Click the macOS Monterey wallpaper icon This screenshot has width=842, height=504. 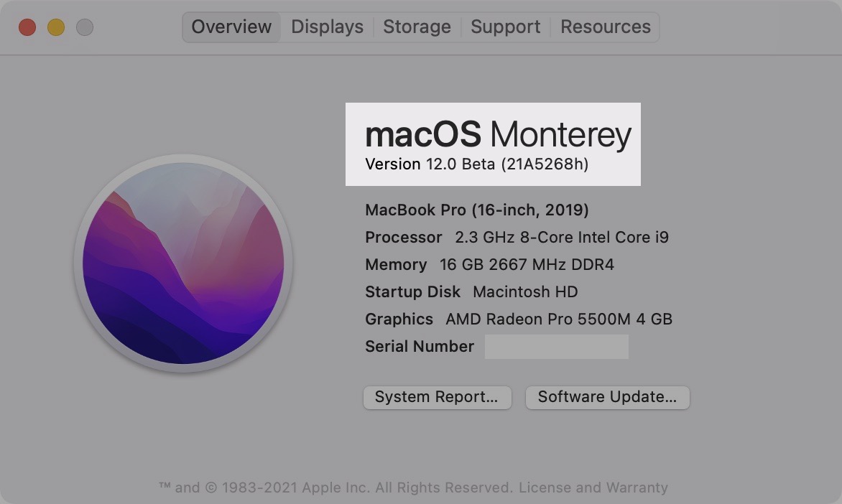pyautogui.click(x=183, y=263)
